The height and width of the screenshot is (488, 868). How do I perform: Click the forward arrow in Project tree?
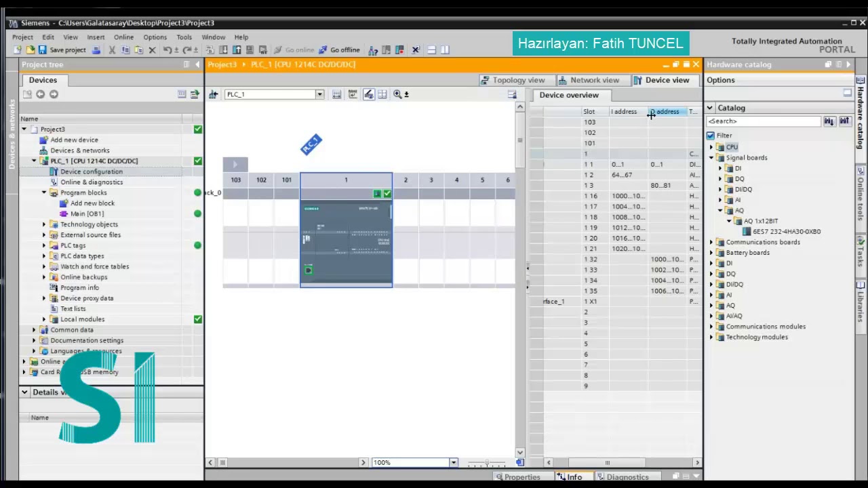click(54, 94)
